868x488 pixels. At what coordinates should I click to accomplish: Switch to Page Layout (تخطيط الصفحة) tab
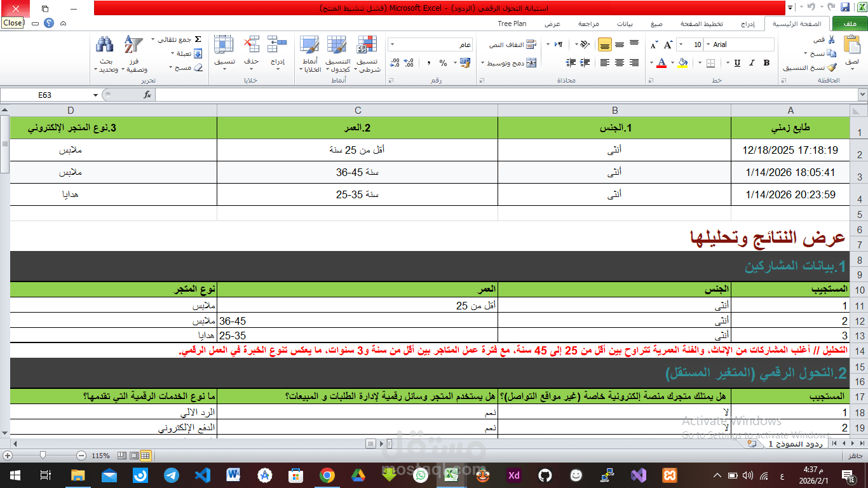tap(702, 24)
